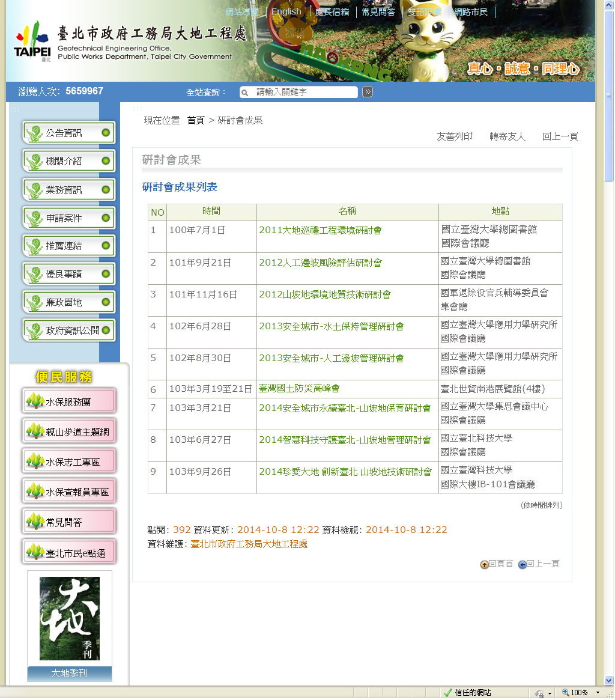Click the vertical scrollbar down arrow
Image resolution: width=615 pixels, height=700 pixels.
[609, 681]
